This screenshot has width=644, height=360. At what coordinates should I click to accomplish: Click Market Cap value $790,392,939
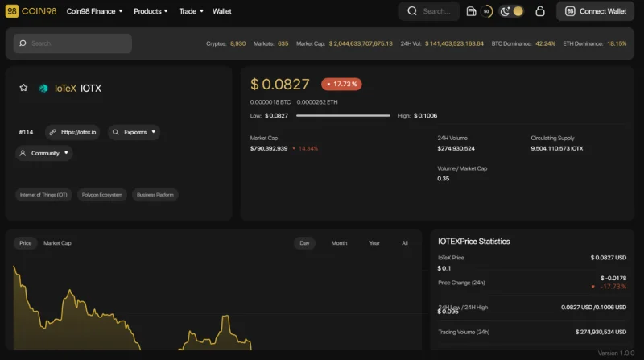pos(269,148)
